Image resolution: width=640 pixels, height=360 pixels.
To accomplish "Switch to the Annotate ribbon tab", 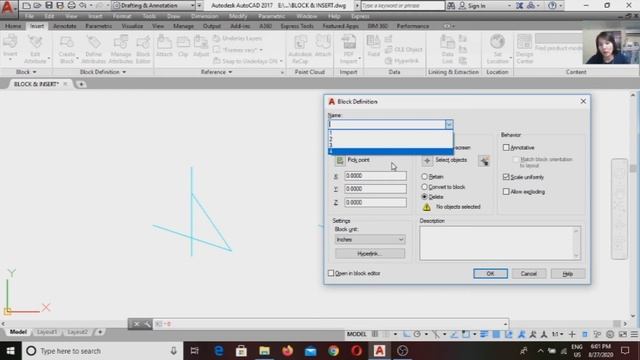I will pos(64,26).
